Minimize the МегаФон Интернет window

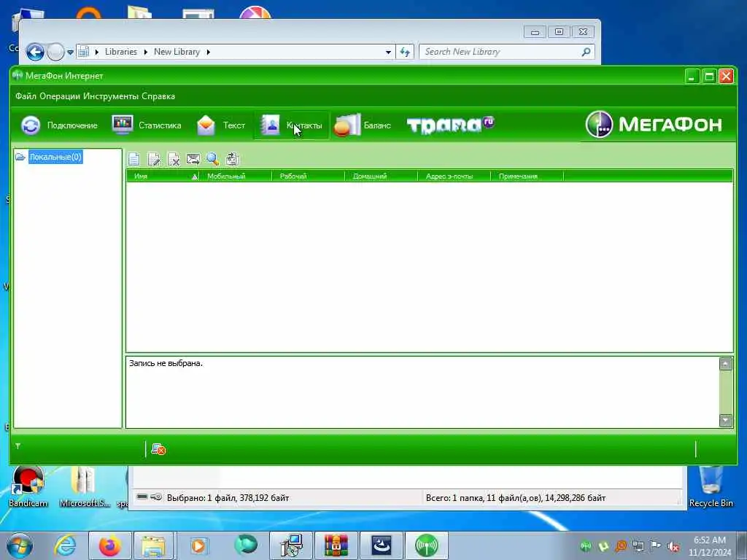tap(692, 76)
